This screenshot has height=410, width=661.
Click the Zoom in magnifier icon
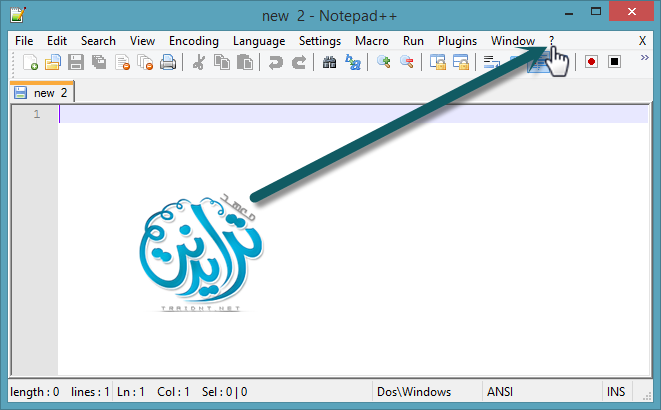[383, 62]
